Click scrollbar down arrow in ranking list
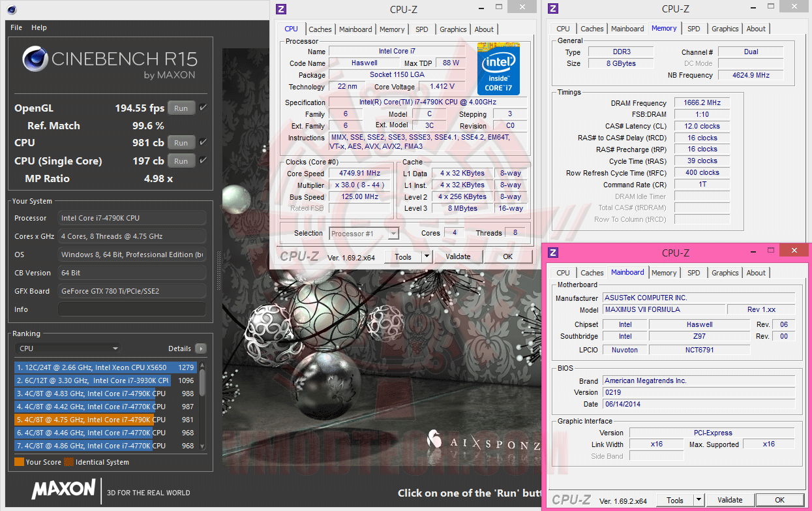812x511 pixels. coord(202,447)
